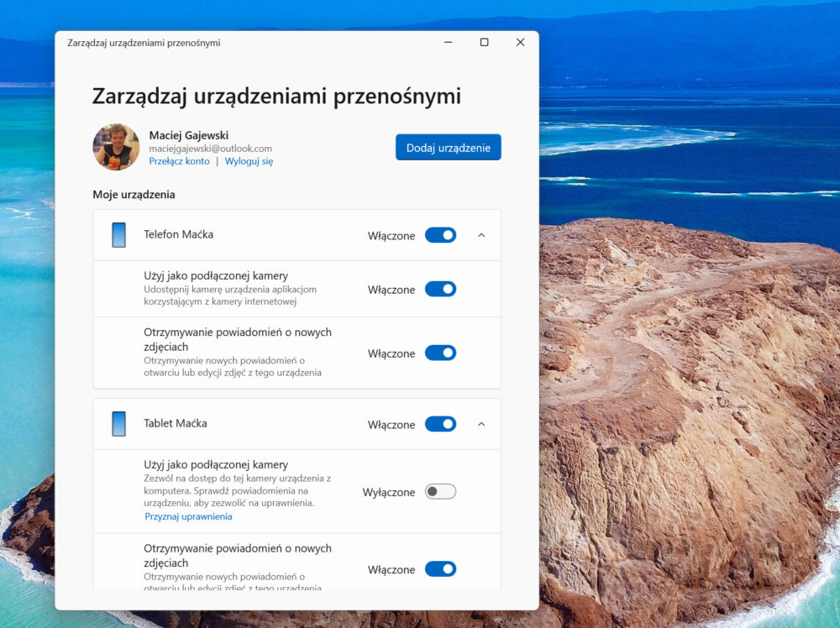840x628 pixels.
Task: Click the phone icon beside Telefon Maćka
Action: 119,235
